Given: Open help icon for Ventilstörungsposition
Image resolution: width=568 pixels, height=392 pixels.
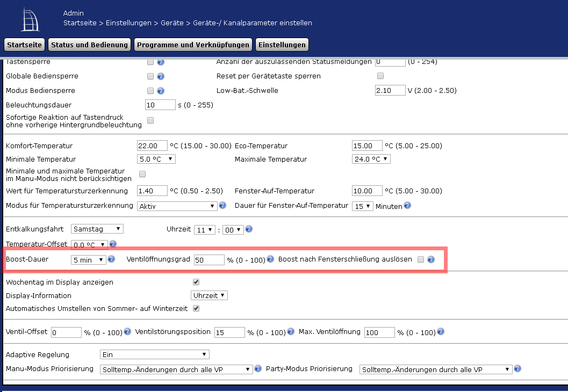Looking at the screenshot, I should [x=291, y=331].
